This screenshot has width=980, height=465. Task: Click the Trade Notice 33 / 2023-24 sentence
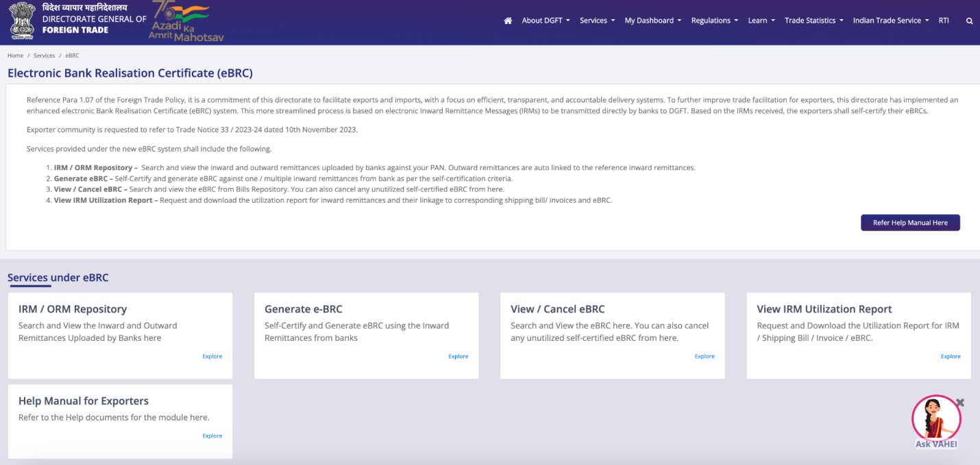point(192,130)
